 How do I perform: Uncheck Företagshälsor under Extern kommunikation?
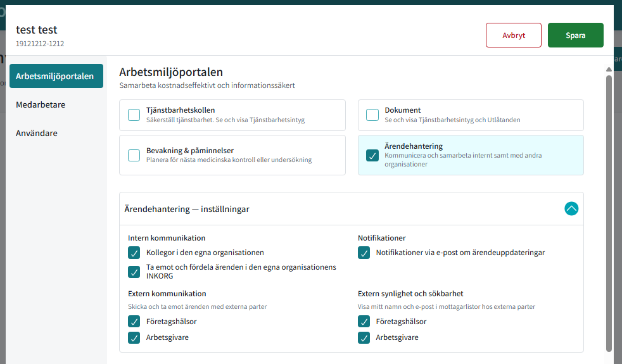pos(134,321)
